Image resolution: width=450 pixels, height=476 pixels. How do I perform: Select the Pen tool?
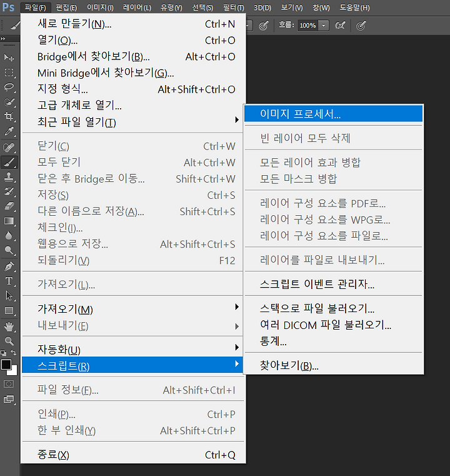9,266
